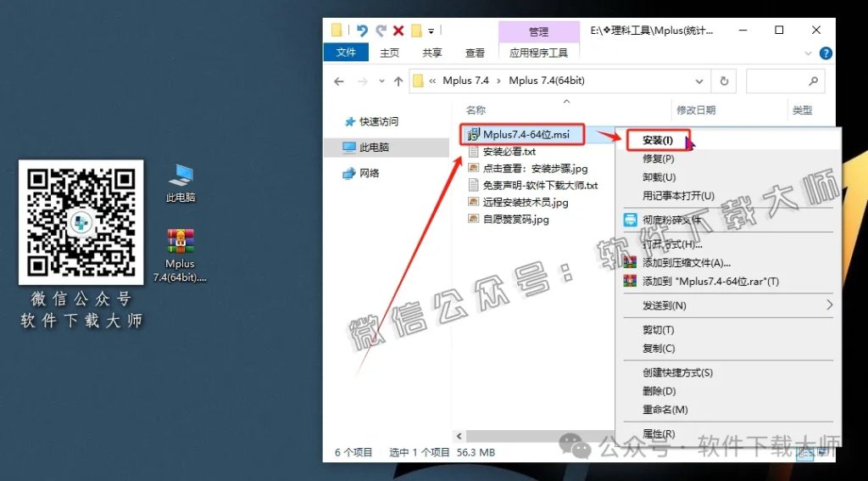
Task: Choose 安装(I) from the context menu
Action: [x=658, y=140]
